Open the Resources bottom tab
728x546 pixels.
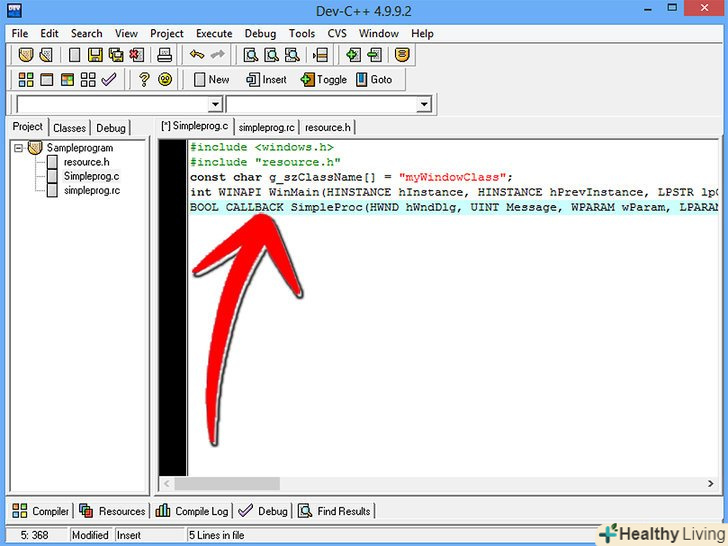coord(112,511)
